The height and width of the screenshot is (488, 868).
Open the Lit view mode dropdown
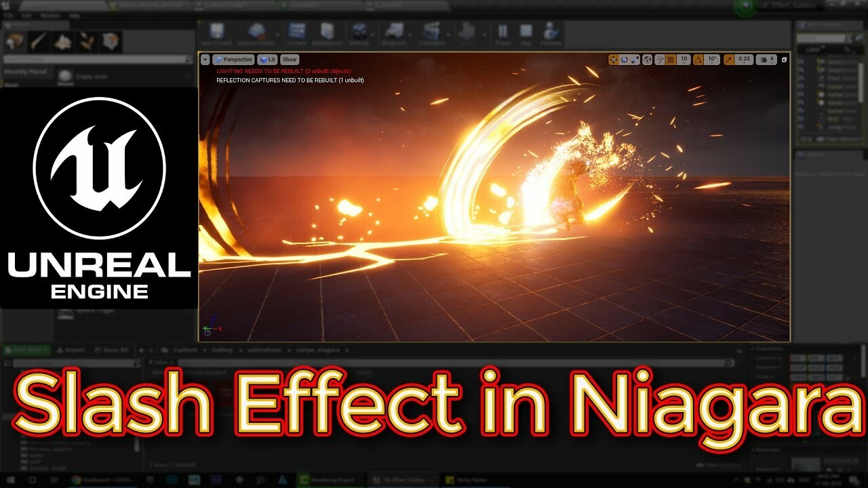[267, 60]
